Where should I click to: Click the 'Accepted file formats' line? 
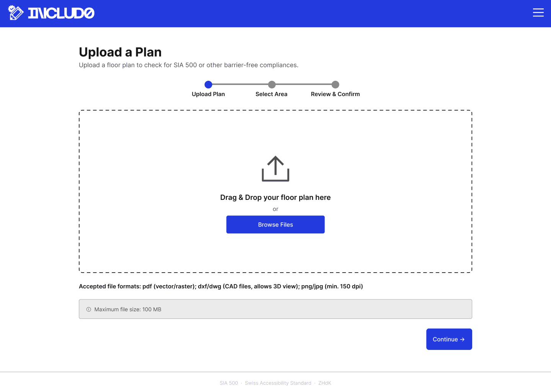(221, 286)
